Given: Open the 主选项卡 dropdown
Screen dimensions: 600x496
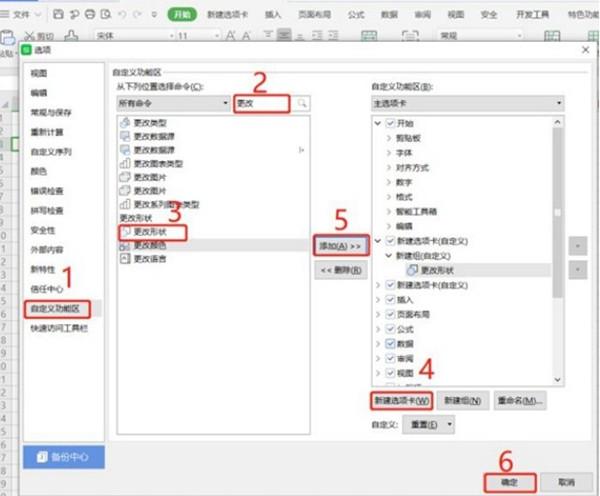Looking at the screenshot, I should tap(467, 103).
